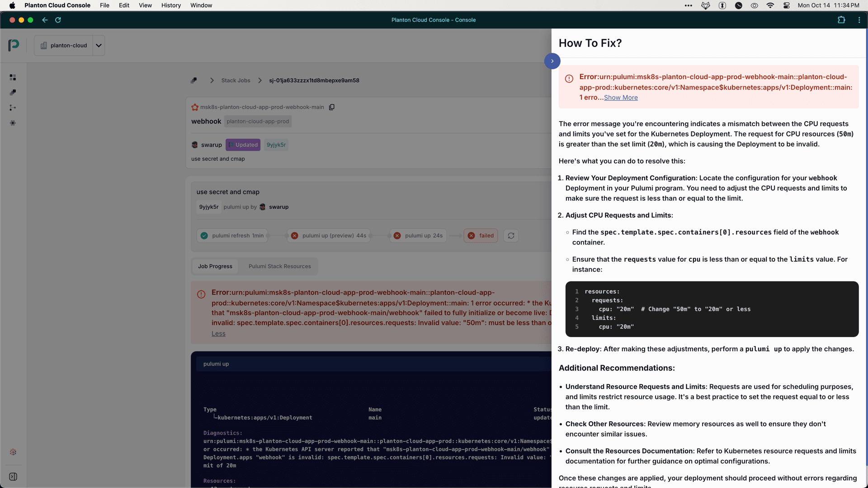Click the menu bar date and time
868x488 pixels.
(829, 5)
